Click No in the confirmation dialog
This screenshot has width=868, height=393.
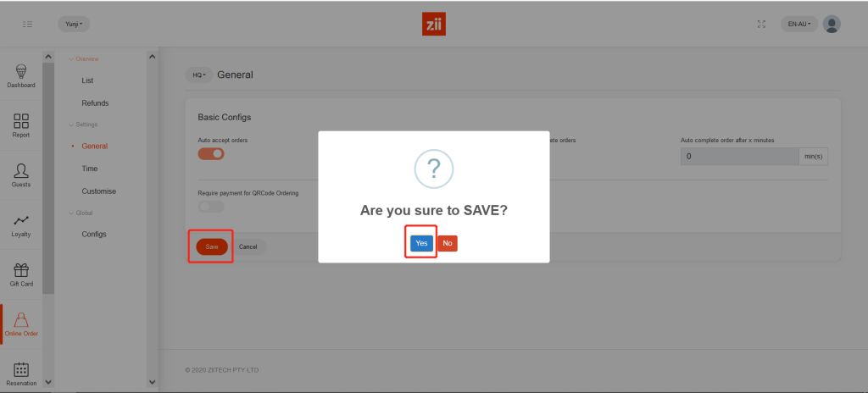coord(447,243)
